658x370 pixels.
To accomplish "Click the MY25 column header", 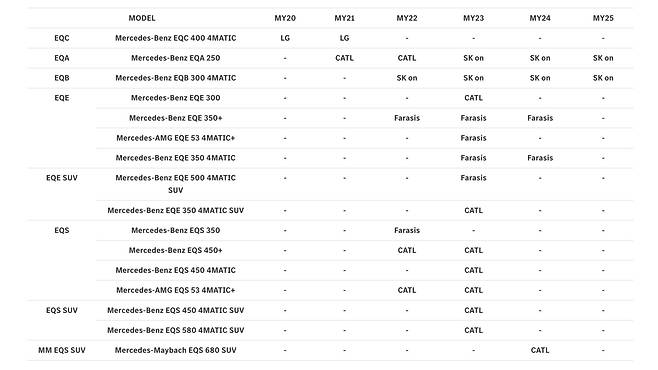I will pos(603,18).
